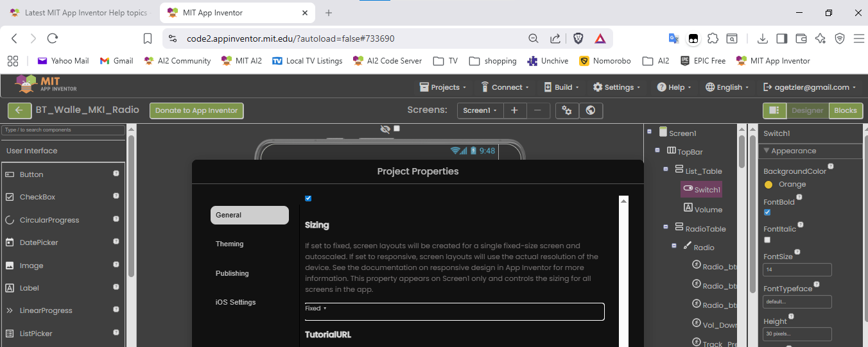The width and height of the screenshot is (868, 347).
Task: Collapse the Appearance section
Action: tap(765, 151)
